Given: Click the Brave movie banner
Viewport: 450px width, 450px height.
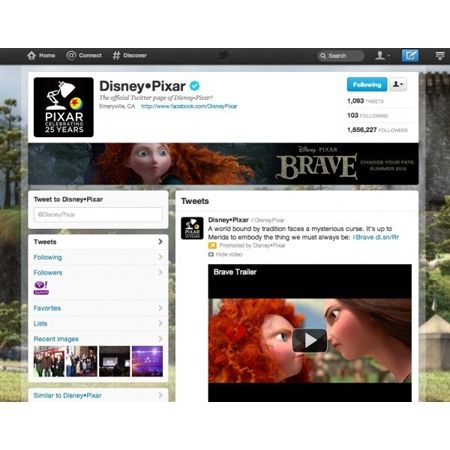Looking at the screenshot, I should (x=223, y=164).
